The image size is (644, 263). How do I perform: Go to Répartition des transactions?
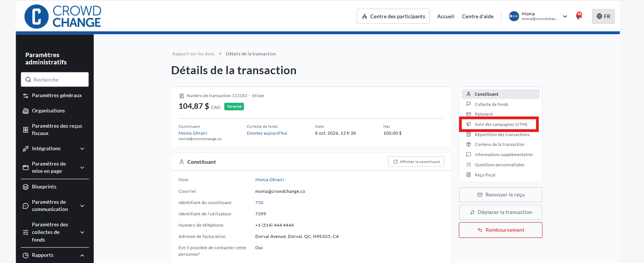point(501,135)
